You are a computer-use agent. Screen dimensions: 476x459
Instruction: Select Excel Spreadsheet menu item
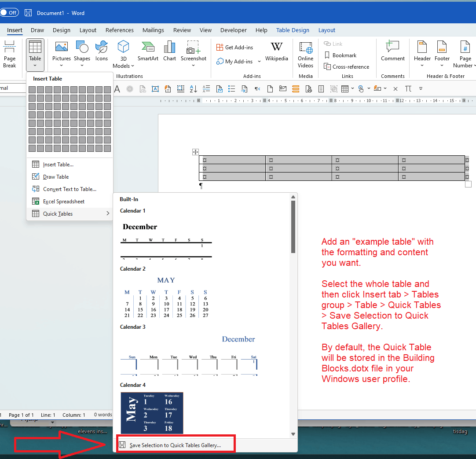pyautogui.click(x=70, y=202)
